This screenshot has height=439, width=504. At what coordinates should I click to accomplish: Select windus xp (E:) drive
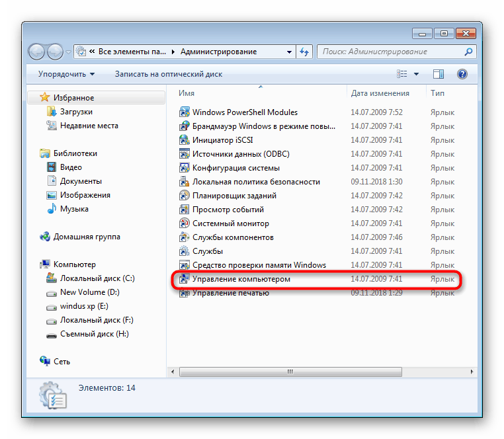[84, 306]
